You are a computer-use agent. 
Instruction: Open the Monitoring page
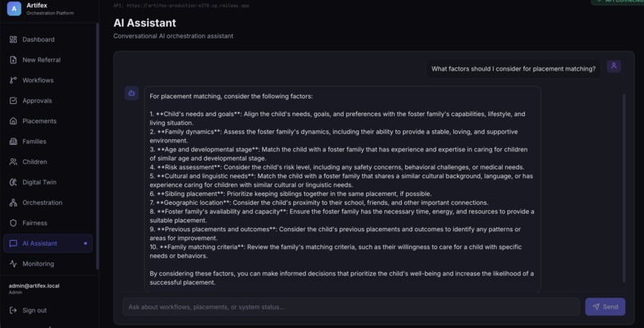[x=48, y=264]
